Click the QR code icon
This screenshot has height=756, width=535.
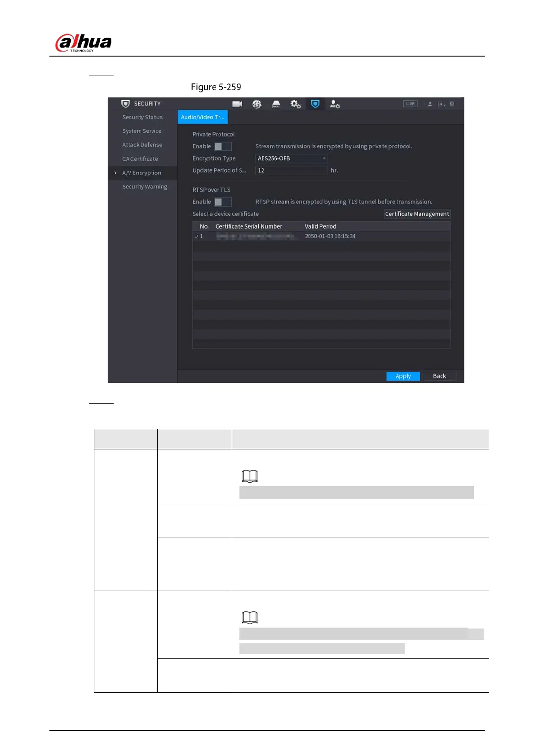[x=452, y=104]
